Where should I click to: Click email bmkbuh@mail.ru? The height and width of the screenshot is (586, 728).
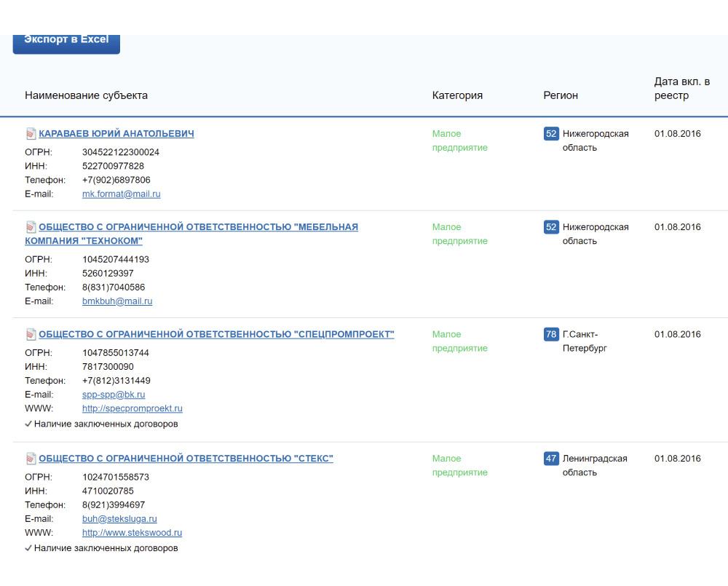(117, 301)
